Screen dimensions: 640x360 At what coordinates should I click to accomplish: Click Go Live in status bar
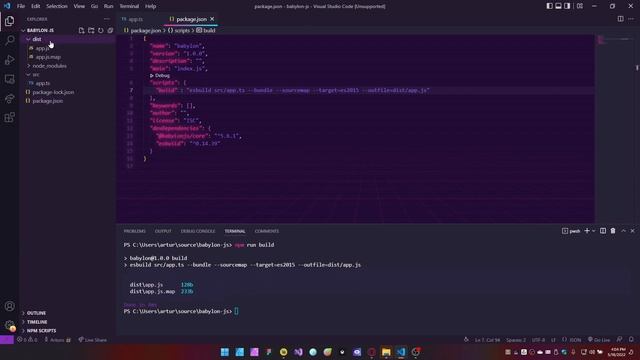(x=599, y=340)
